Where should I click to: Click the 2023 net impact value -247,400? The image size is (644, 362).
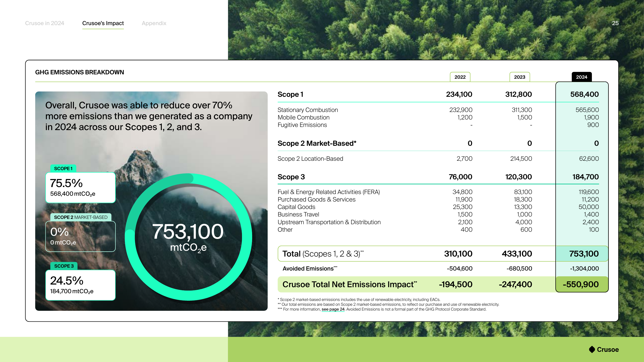(515, 284)
